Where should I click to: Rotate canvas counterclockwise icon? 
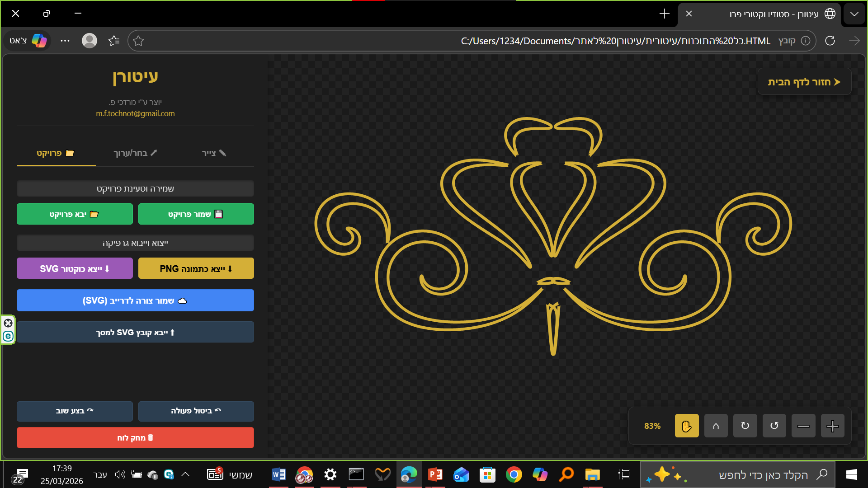[774, 426]
